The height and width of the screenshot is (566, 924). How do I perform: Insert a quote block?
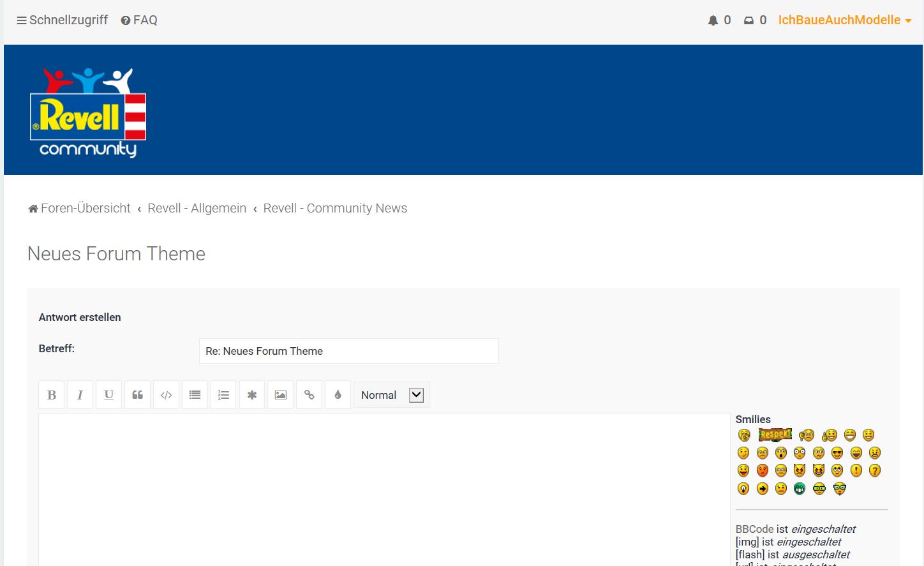137,395
